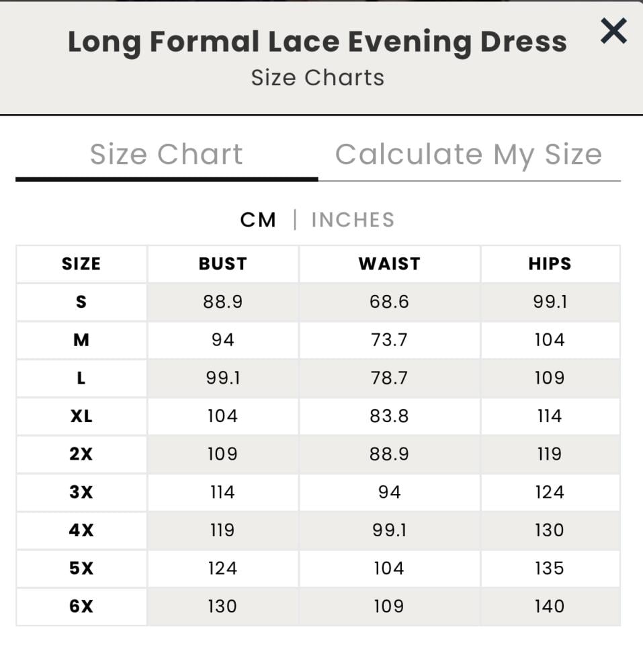Close the size chart popup with X
The width and height of the screenshot is (643, 672).
(x=613, y=31)
